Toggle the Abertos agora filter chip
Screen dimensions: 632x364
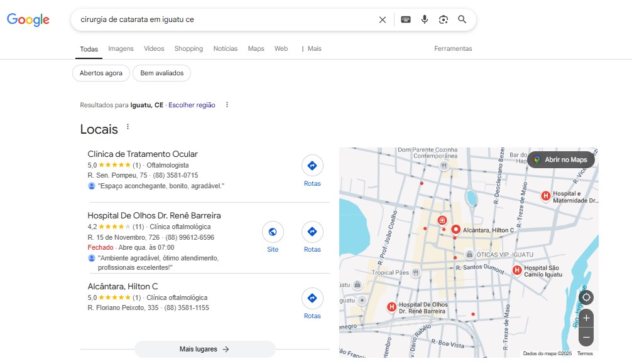101,73
